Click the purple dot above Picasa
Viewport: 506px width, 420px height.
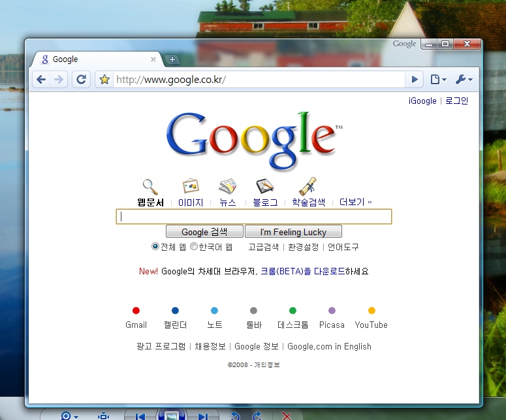tap(332, 310)
